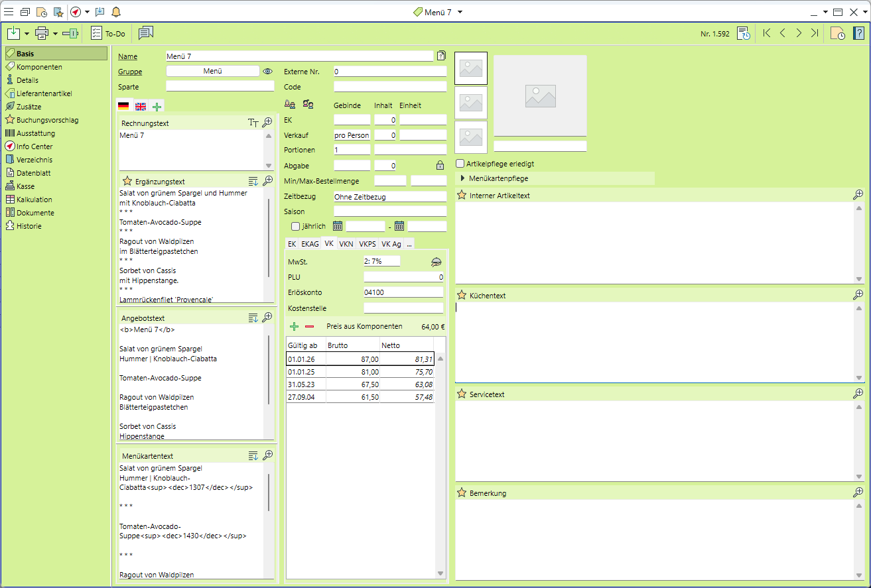Toggle the jährlich checkbox
The image size is (871, 588).
click(296, 226)
